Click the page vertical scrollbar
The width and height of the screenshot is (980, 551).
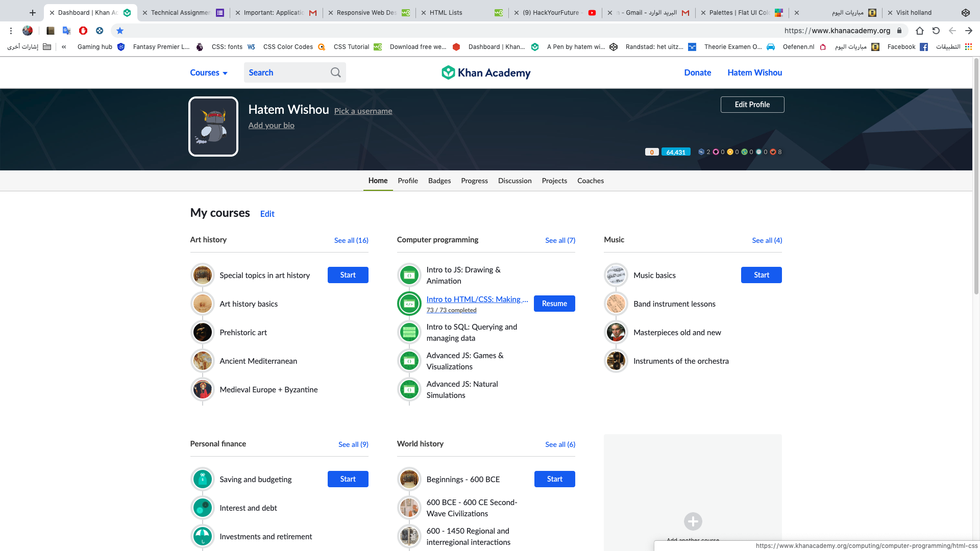[976, 176]
